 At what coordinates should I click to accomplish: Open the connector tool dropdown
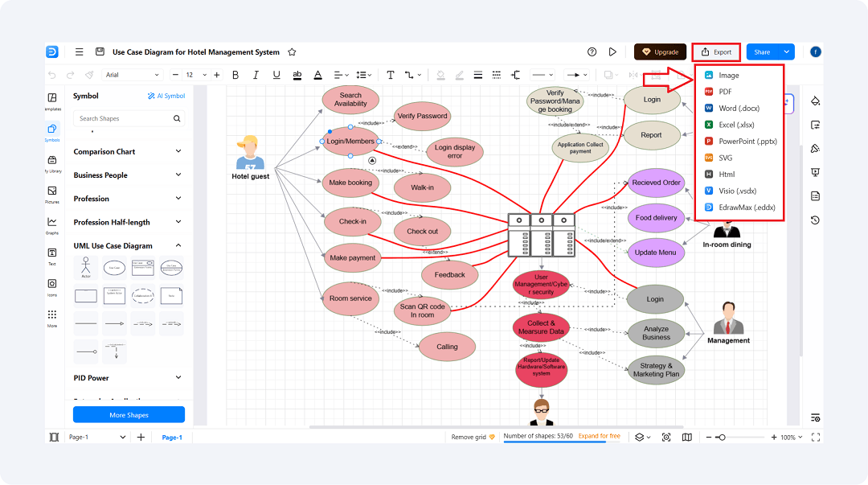click(x=412, y=75)
